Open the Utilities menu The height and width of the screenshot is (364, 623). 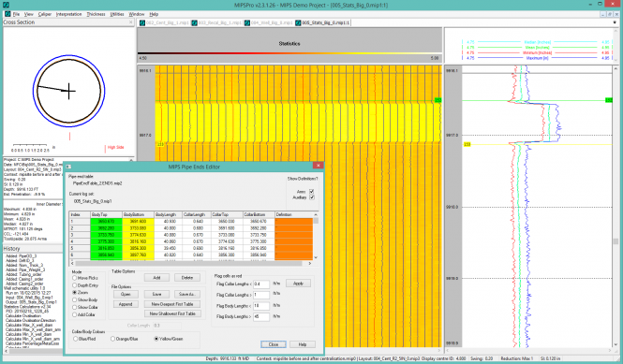coord(117,14)
